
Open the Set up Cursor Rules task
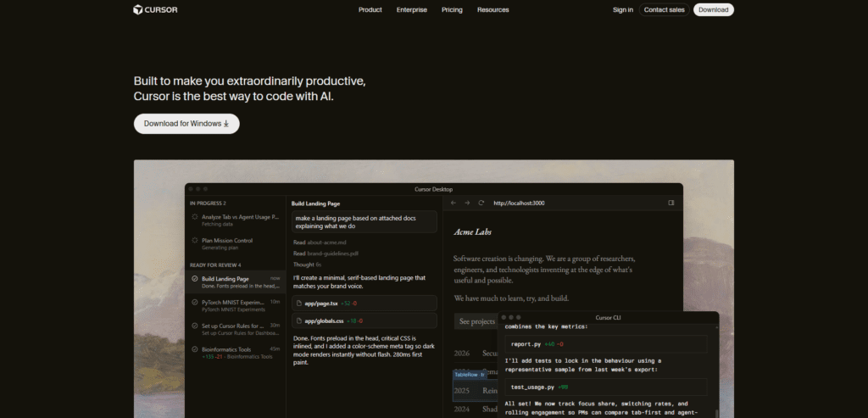pyautogui.click(x=236, y=329)
